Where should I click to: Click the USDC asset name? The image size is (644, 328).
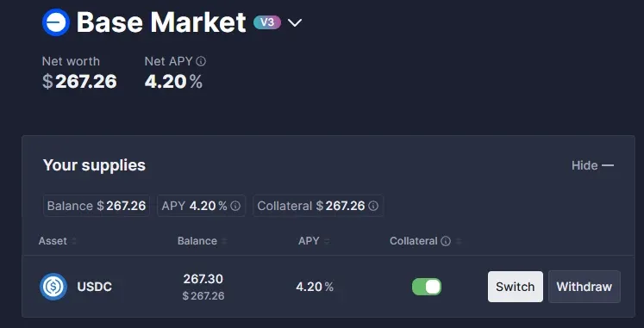tap(95, 287)
